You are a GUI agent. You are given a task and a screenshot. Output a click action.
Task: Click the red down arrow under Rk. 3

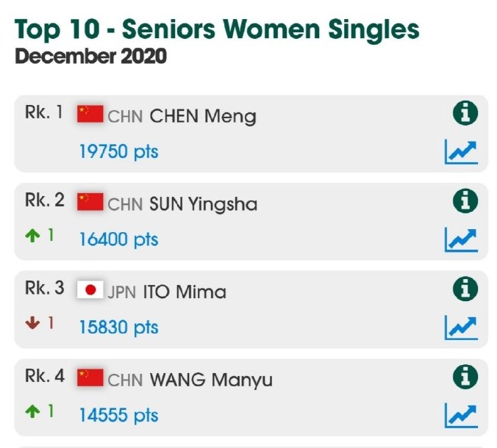pyautogui.click(x=32, y=323)
